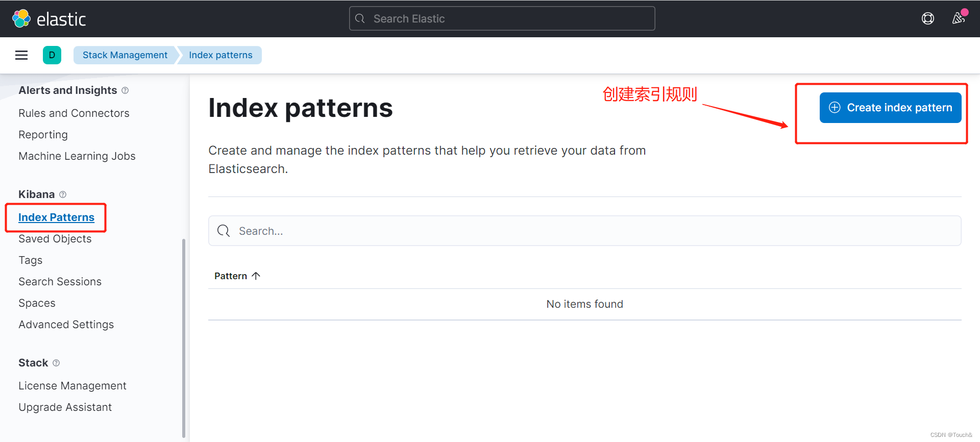Click the Create index pattern button
Viewport: 980px width, 442px height.
click(x=891, y=108)
